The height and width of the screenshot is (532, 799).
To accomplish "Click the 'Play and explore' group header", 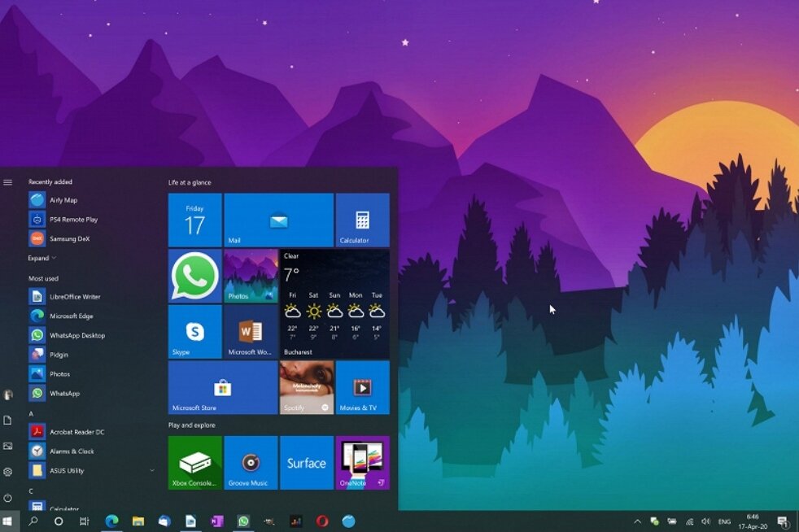I will click(x=191, y=425).
